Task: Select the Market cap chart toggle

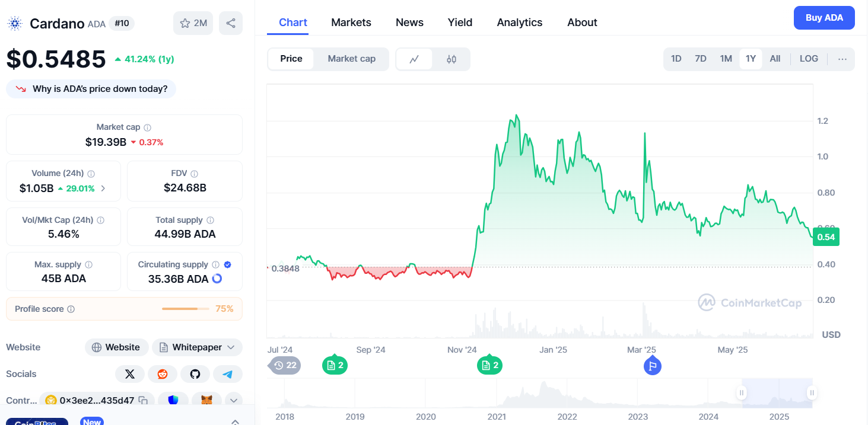Action: [352, 59]
